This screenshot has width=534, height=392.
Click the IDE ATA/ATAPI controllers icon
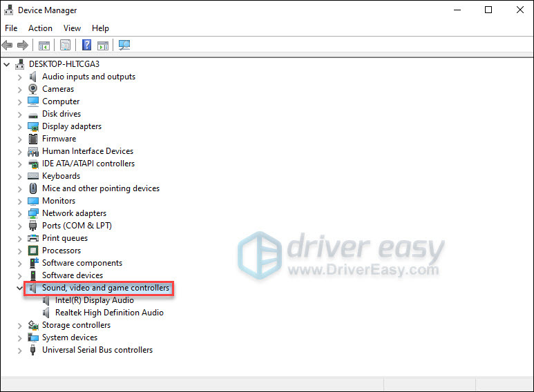coord(33,164)
